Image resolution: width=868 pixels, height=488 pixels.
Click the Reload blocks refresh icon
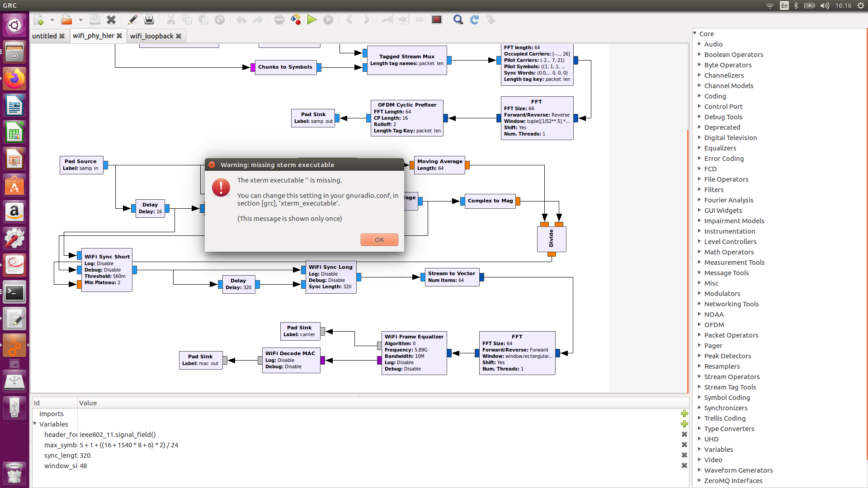(474, 20)
